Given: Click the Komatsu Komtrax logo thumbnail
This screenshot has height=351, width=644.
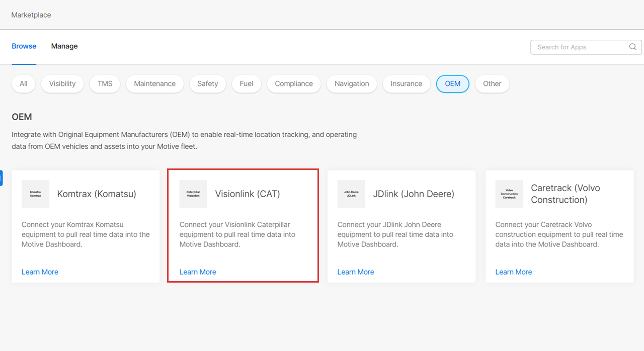Looking at the screenshot, I should [35, 194].
